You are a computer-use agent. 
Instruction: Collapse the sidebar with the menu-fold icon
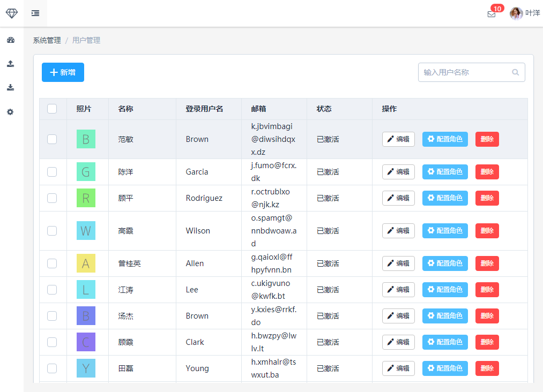tap(35, 13)
